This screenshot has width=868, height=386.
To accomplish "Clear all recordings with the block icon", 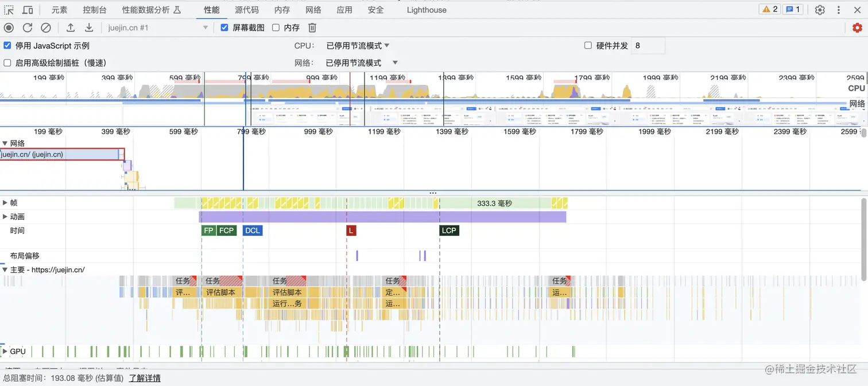I will coord(45,28).
